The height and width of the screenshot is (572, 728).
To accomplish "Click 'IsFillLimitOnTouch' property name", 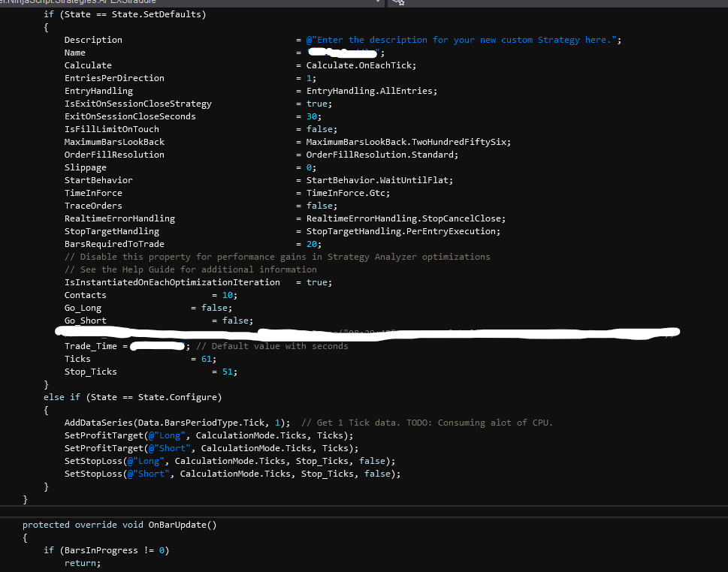I will pos(111,129).
